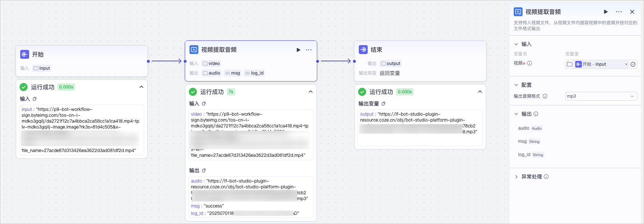Run the 视频提取音频 node via its play icon
644x224 pixels.
click(298, 50)
